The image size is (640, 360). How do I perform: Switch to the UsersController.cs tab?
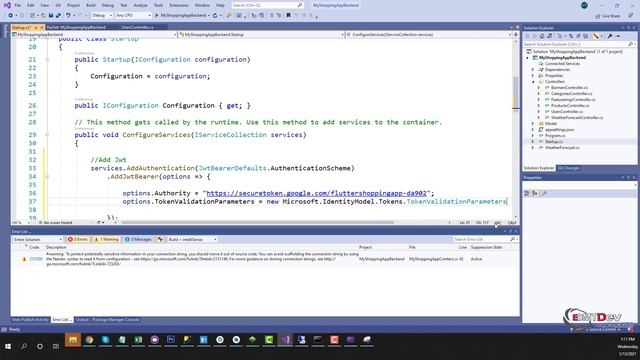coord(138,27)
